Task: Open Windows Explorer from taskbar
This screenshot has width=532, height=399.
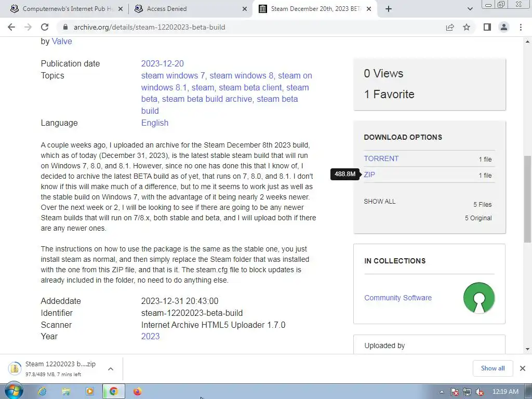Action: click(x=66, y=392)
